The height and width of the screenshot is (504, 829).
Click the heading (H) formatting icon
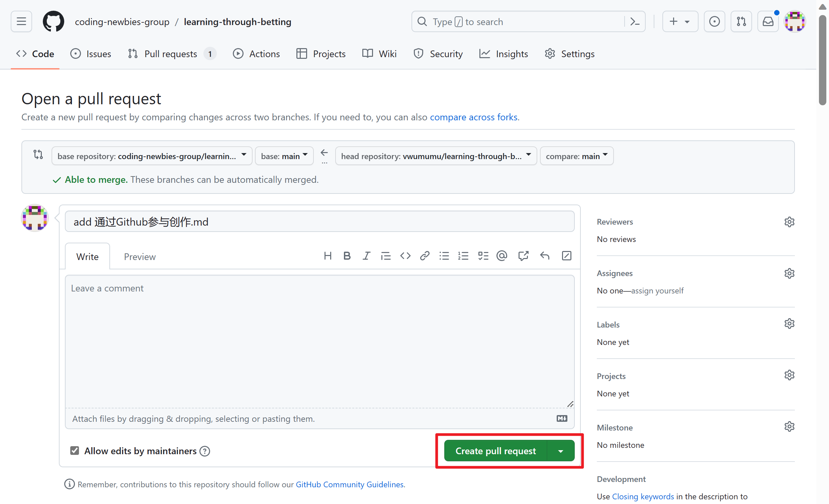(328, 256)
